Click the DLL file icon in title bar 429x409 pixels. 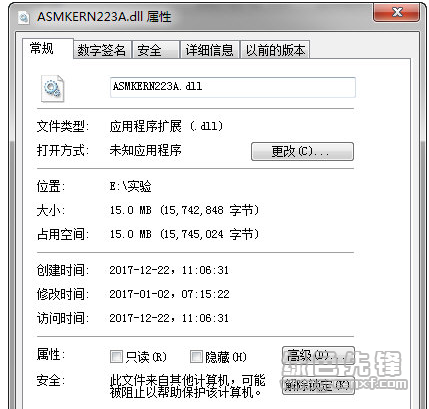[23, 17]
